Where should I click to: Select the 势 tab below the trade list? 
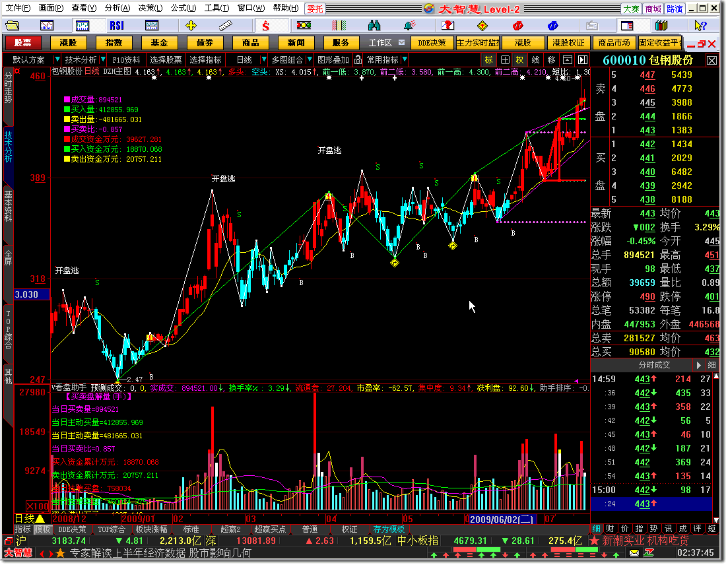[x=653, y=529]
